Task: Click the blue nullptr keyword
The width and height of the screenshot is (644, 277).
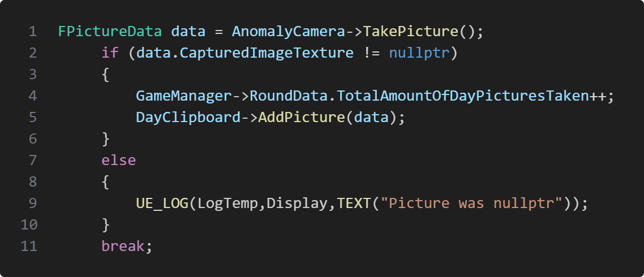Action: point(419,53)
